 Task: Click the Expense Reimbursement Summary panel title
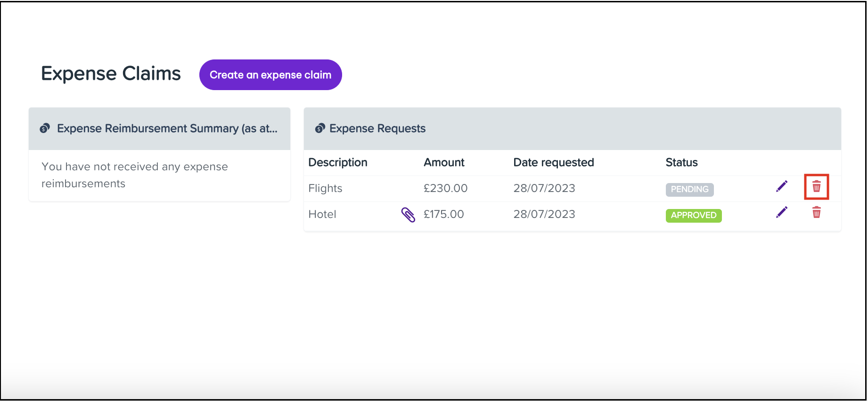167,128
